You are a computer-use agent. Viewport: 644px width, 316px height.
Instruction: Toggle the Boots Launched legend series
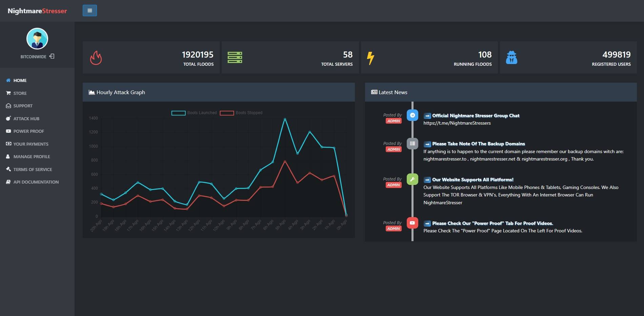tap(194, 113)
